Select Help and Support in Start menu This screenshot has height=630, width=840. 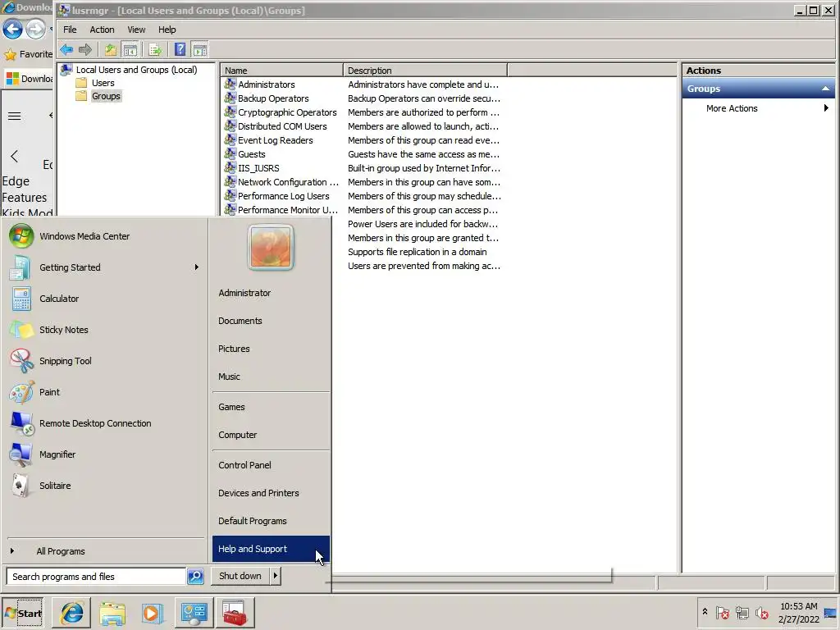(271, 549)
